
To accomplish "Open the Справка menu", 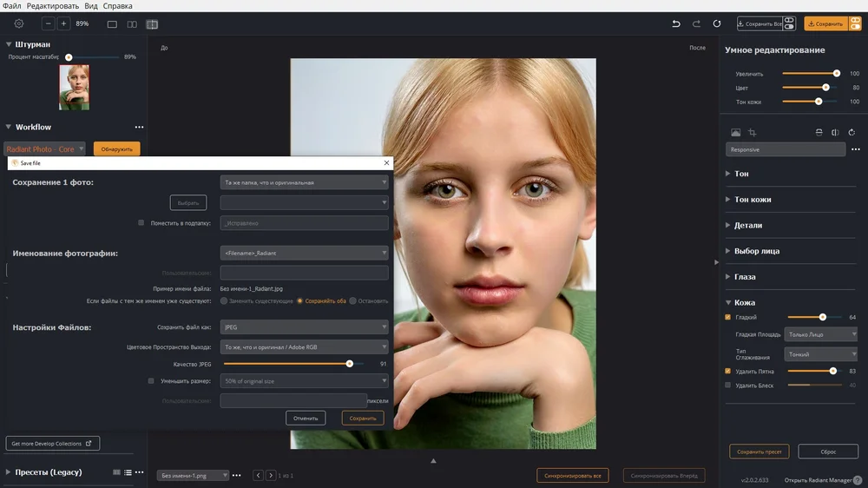I will coord(117,5).
